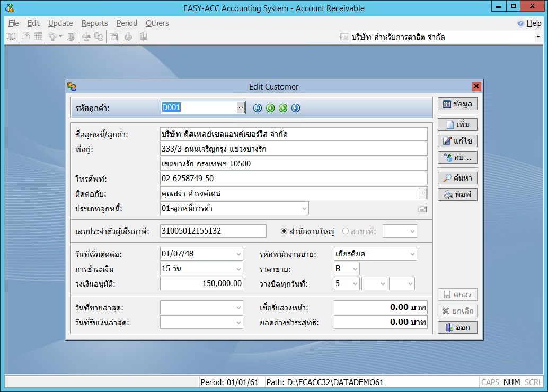Click the small card icon beside debtor type

coord(422,209)
